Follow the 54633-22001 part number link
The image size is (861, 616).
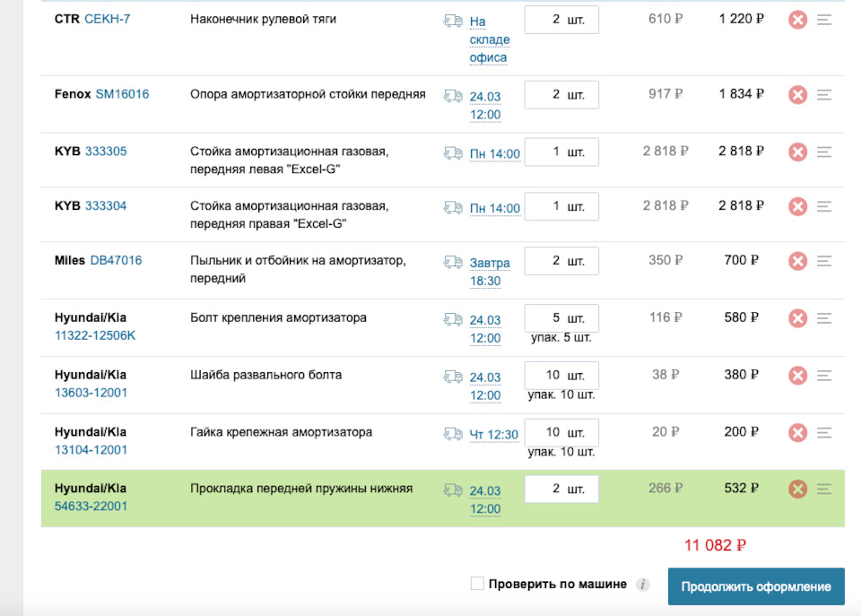tap(91, 506)
